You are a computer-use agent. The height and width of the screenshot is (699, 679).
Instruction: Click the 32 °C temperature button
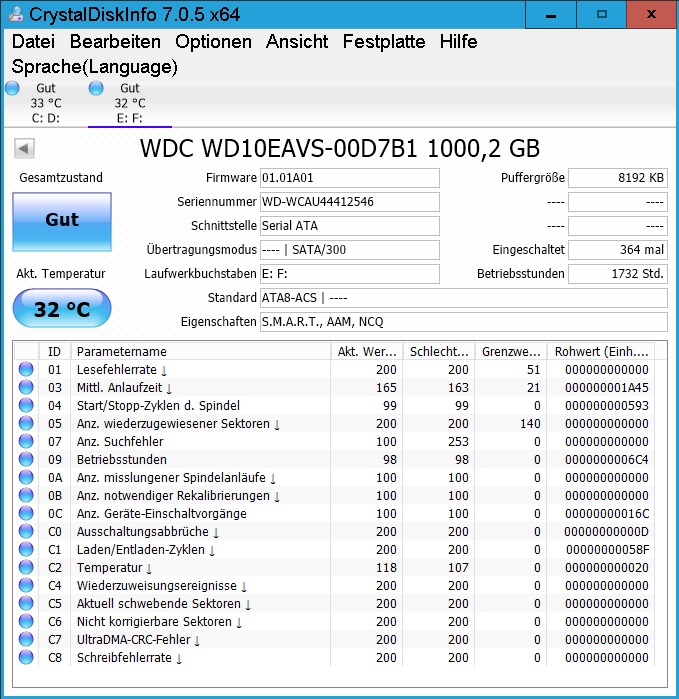point(62,308)
